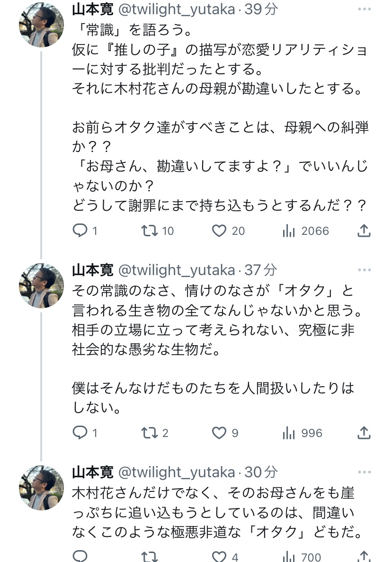Open view analytics showing 2066 views
Image resolution: width=392 pixels, height=562 pixels.
pyautogui.click(x=289, y=231)
